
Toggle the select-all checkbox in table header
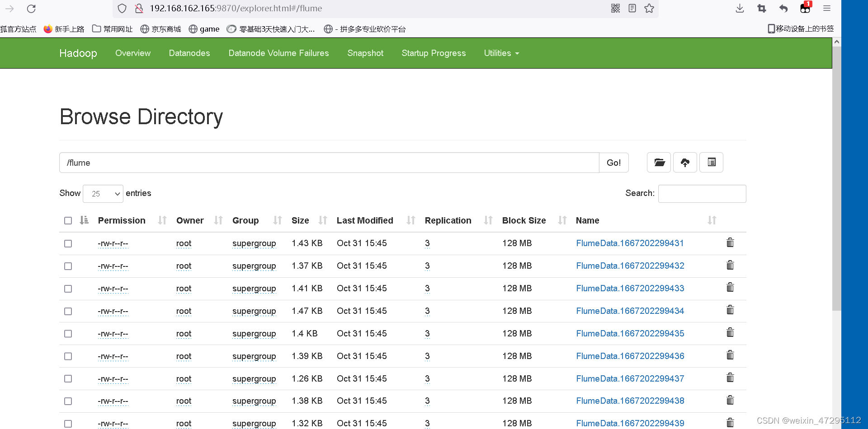point(68,220)
